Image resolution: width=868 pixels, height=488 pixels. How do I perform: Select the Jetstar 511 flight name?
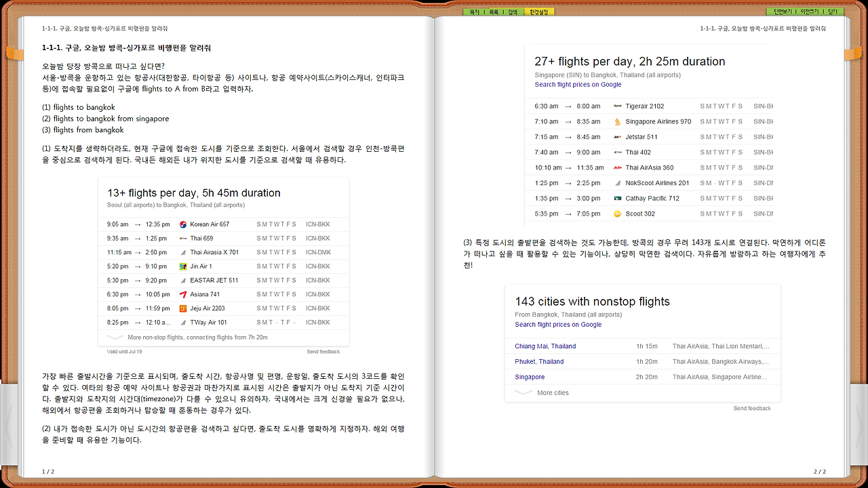642,137
